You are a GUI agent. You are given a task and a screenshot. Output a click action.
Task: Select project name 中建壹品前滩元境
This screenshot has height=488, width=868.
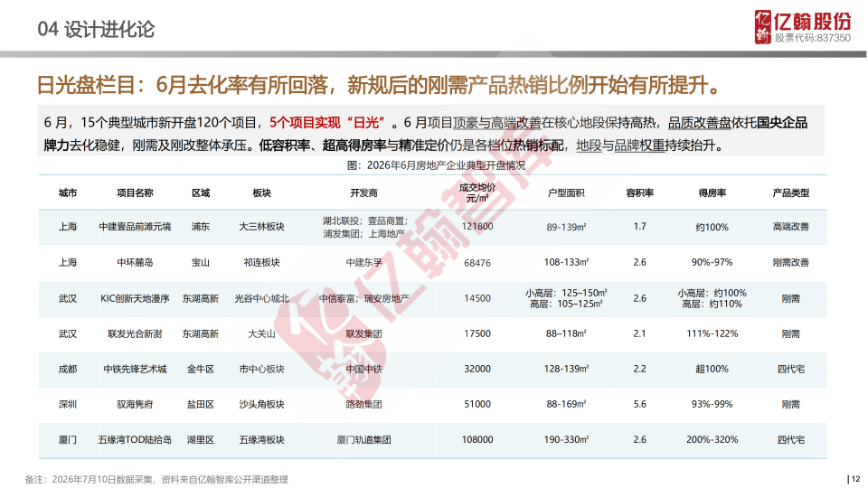(135, 227)
